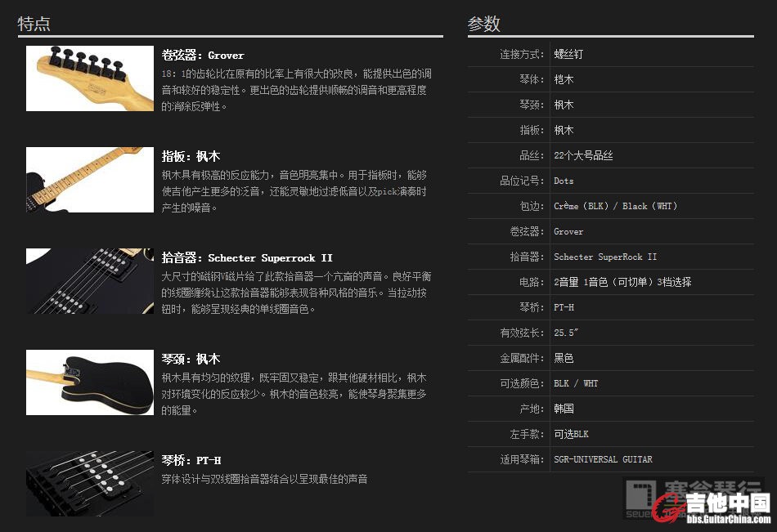This screenshot has width=777, height=532.
Task: Click the description starting '18: 1的齿轮比'
Action: [x=296, y=90]
